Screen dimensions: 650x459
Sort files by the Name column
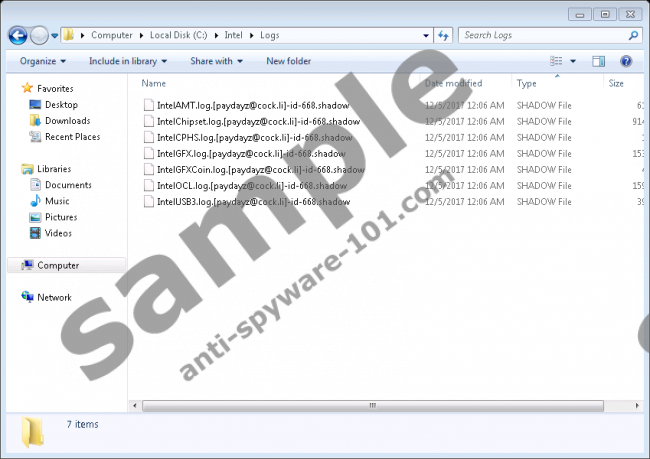pos(154,83)
